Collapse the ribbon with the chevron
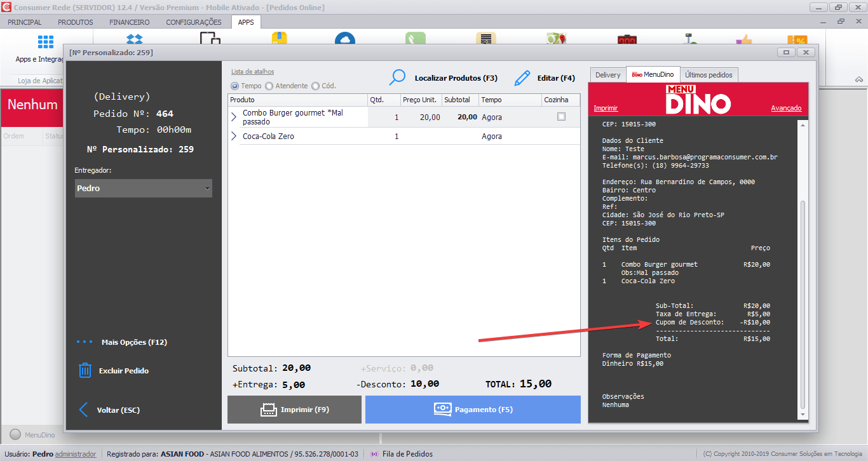The image size is (868, 461). [858, 80]
